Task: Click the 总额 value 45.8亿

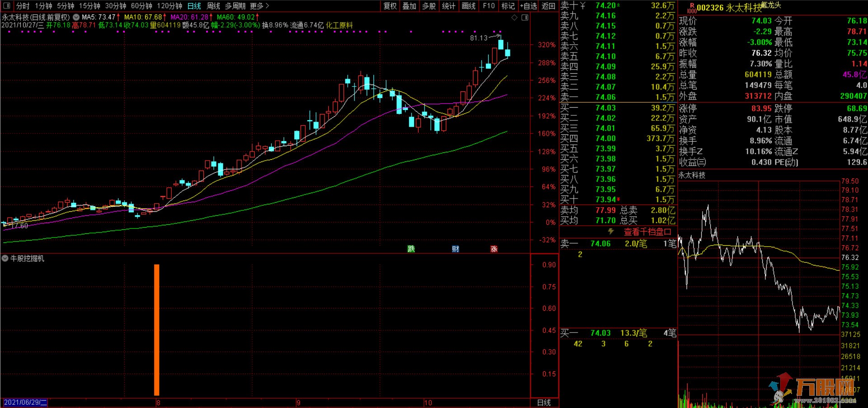Action: (854, 75)
